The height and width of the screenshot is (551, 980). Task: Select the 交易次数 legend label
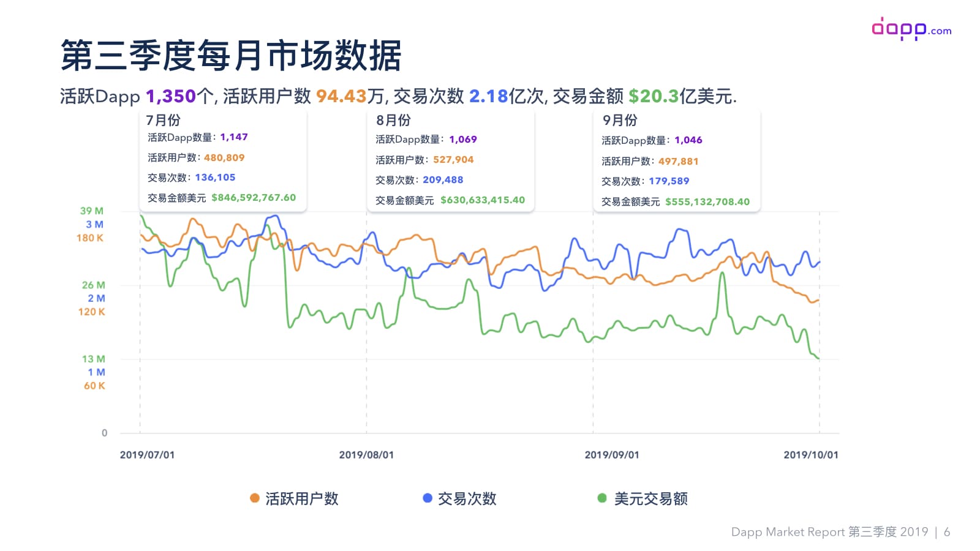[x=467, y=499]
